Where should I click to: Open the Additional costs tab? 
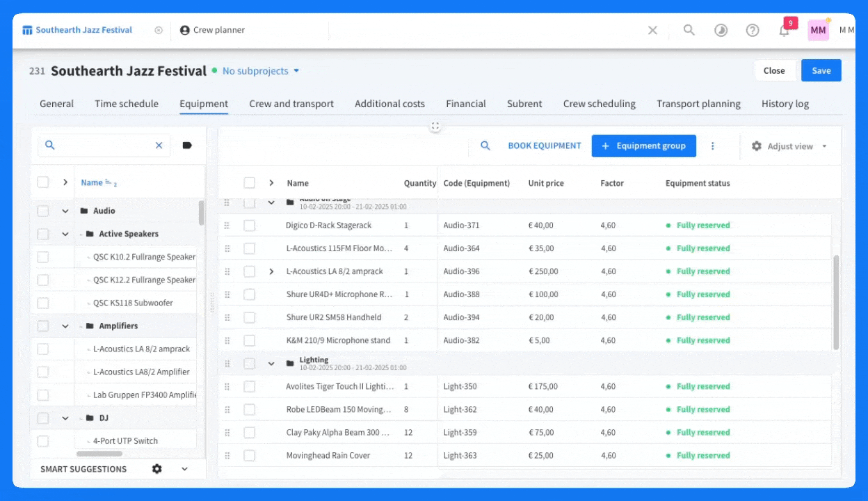(x=389, y=104)
